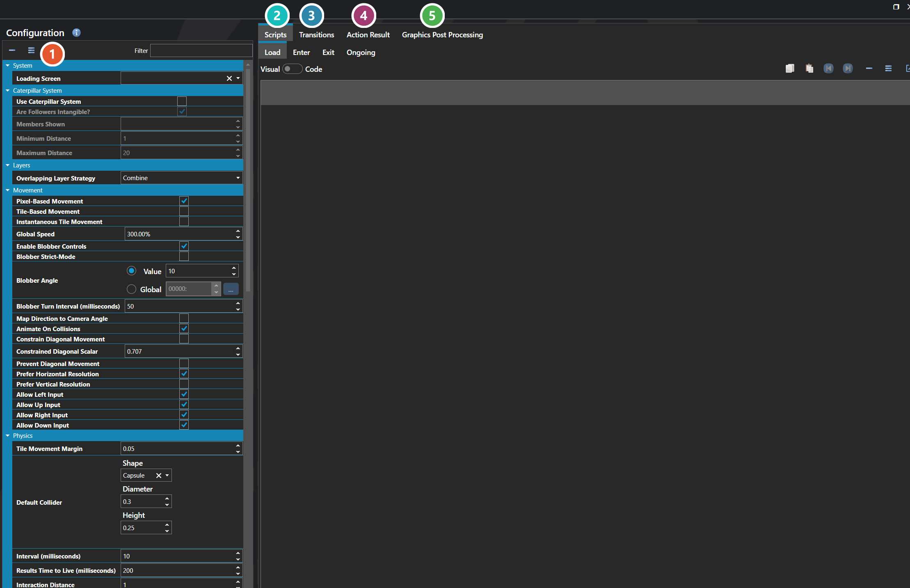Expand all configuration sections with lines icon
The image size is (910, 588).
[31, 50]
